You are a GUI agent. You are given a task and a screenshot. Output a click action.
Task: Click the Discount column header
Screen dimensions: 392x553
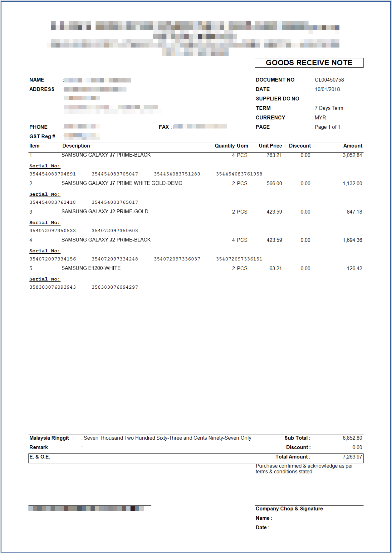(x=300, y=146)
